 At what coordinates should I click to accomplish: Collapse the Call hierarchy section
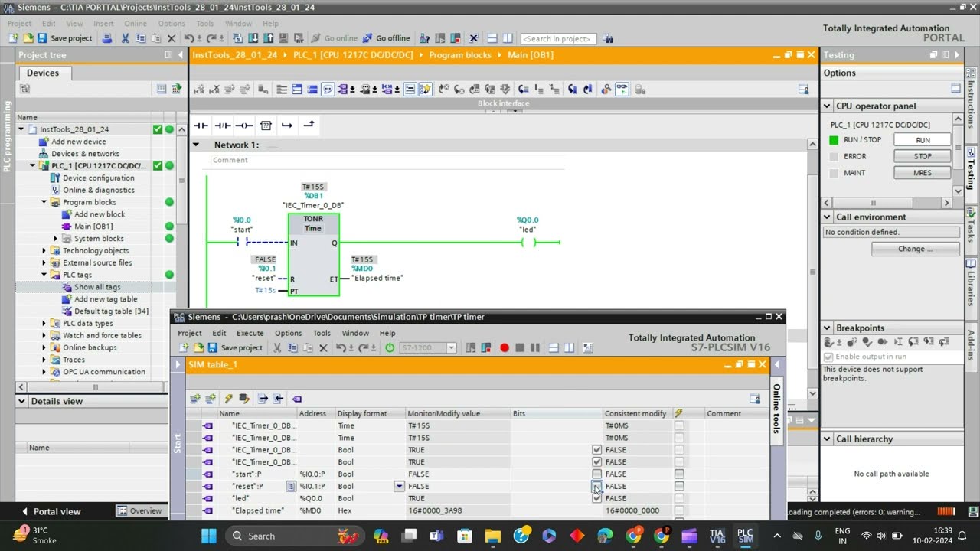(x=828, y=439)
